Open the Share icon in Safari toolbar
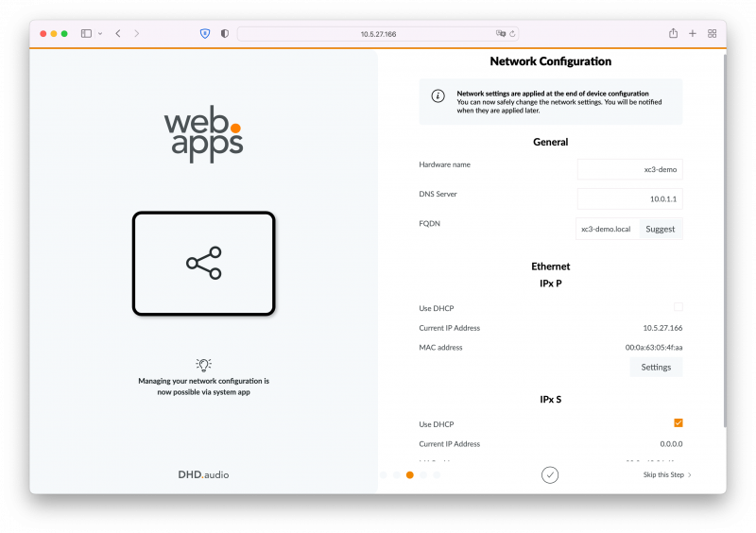The height and width of the screenshot is (533, 756). [x=673, y=33]
